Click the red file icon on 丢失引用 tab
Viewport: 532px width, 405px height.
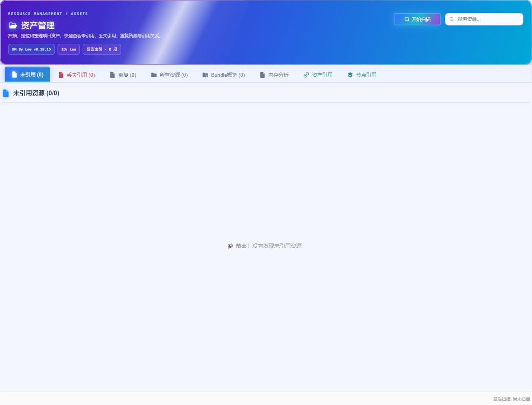[x=61, y=75]
